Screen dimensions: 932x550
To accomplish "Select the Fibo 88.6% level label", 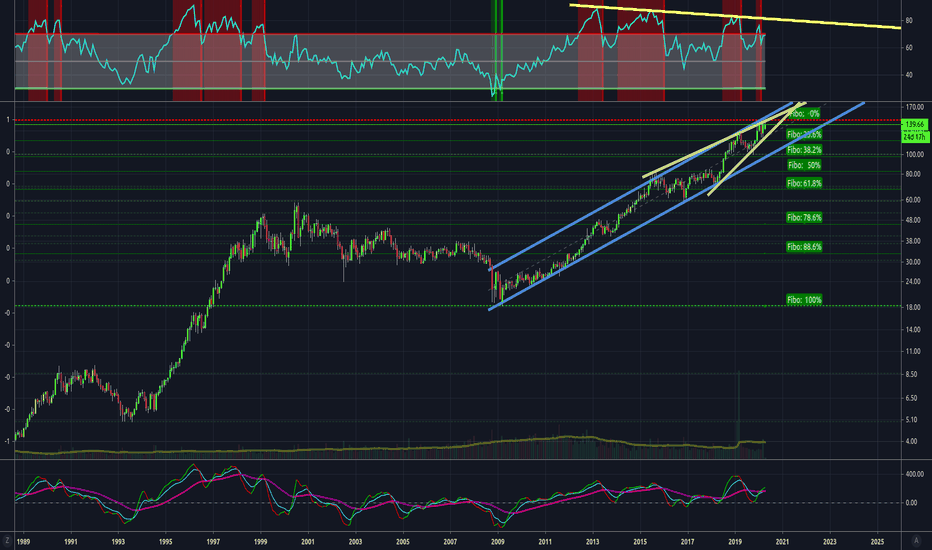I will (x=804, y=246).
